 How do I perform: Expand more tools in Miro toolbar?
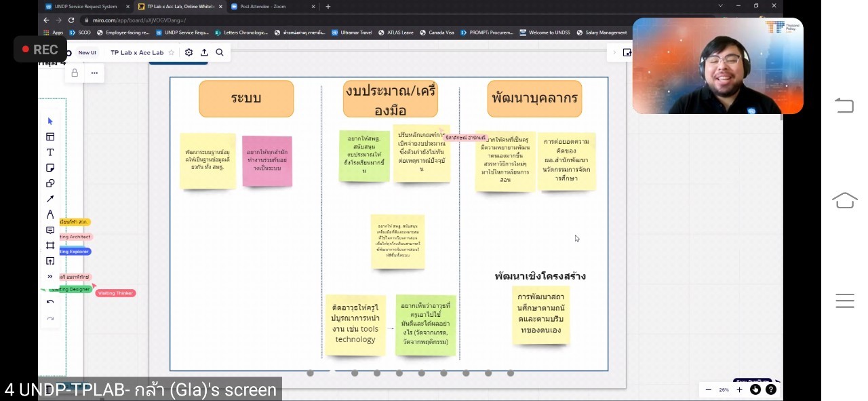pyautogui.click(x=50, y=277)
